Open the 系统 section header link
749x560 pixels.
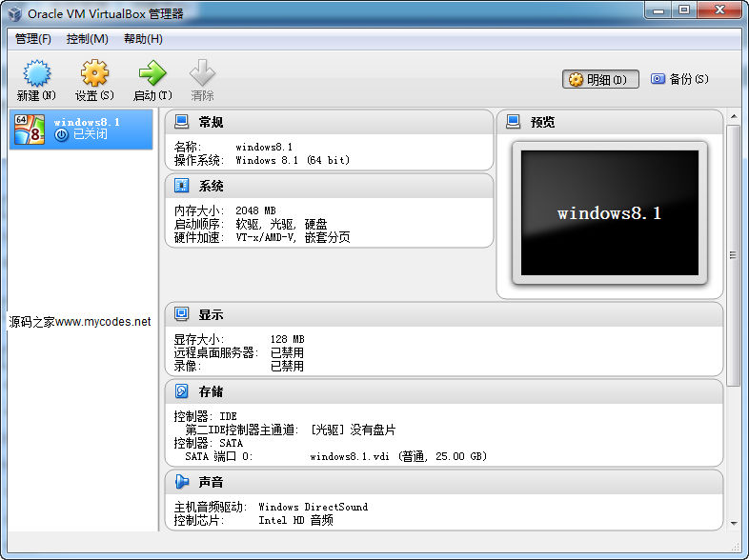pos(211,186)
